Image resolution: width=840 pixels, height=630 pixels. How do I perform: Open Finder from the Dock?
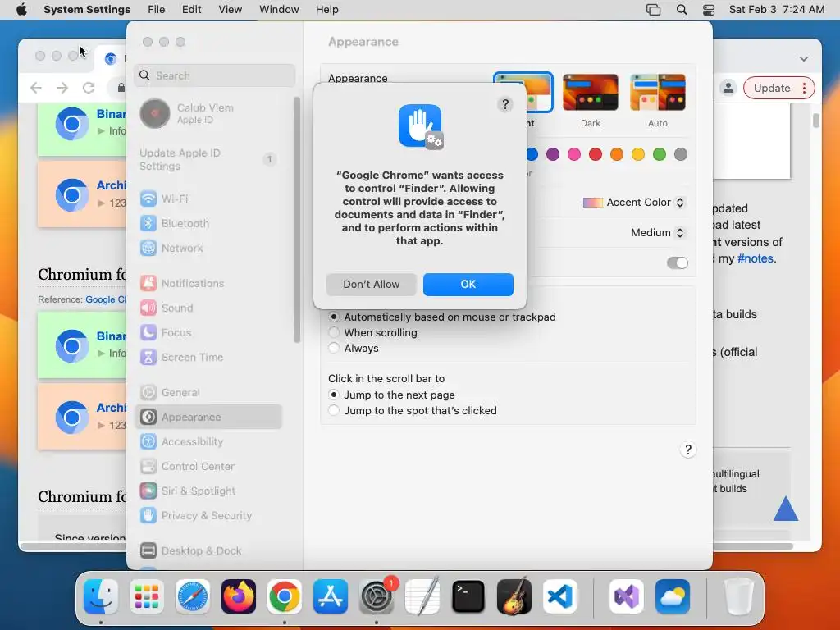point(101,596)
